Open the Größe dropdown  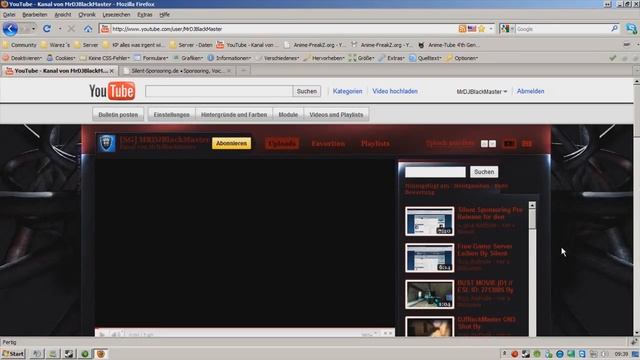[x=362, y=58]
